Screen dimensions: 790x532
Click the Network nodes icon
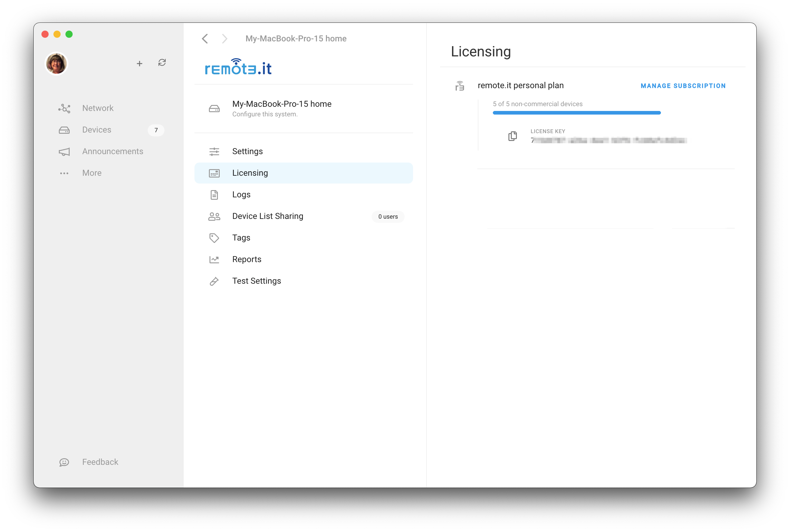tap(64, 108)
